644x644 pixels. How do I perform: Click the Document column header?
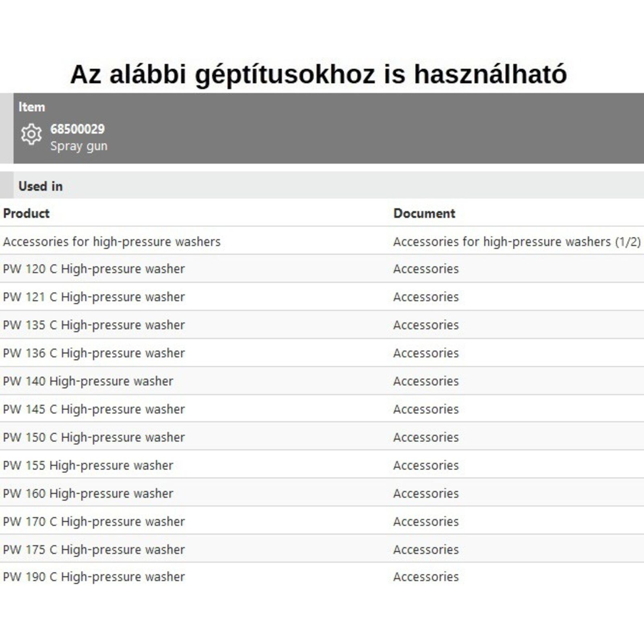click(424, 213)
